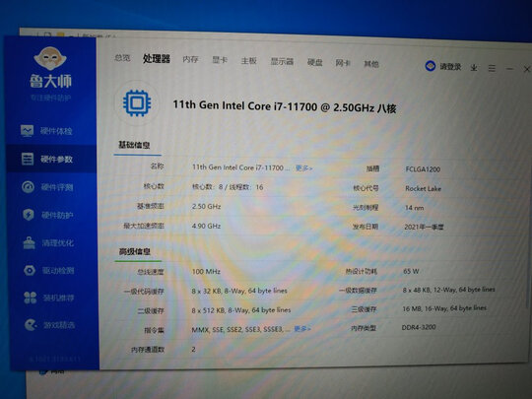532x399 pixels.
Task: Switch to the 显卡 graphics card tab
Action: (x=220, y=60)
